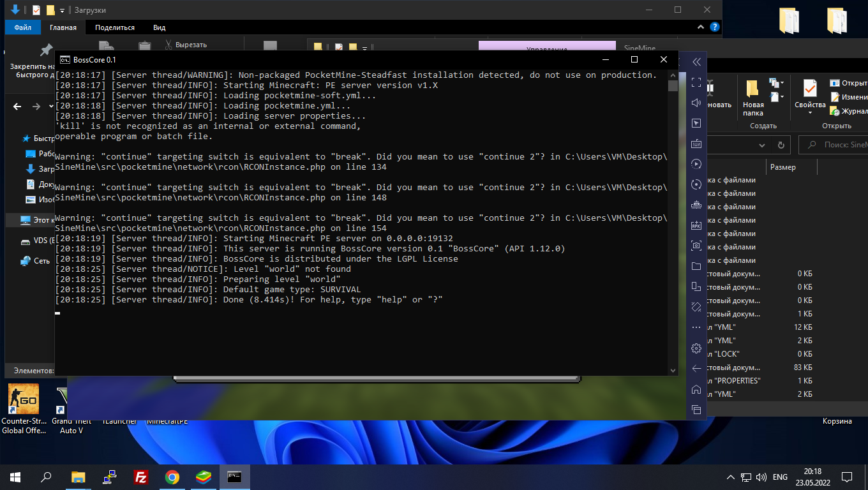Select the documents item in the navigation pane
The height and width of the screenshot is (490, 868).
pos(40,184)
